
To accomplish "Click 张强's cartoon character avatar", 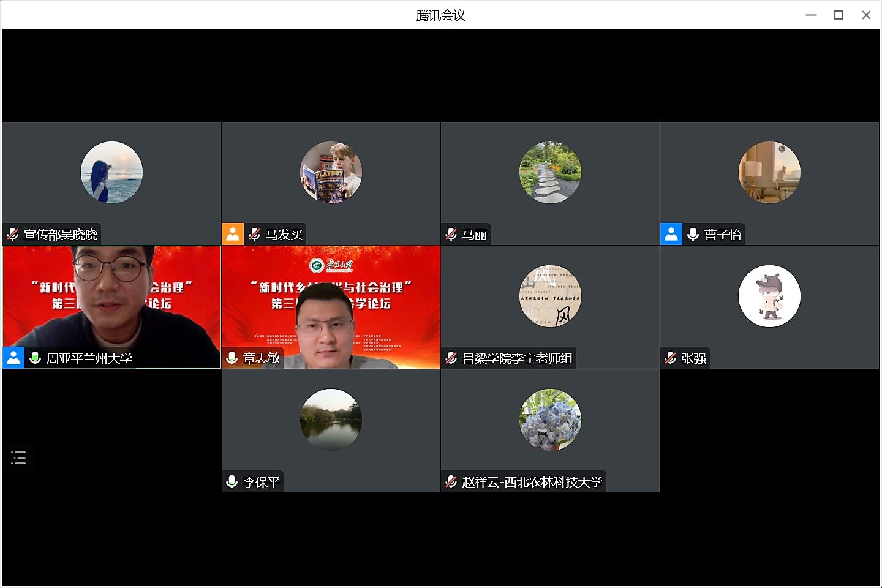I will (x=769, y=296).
